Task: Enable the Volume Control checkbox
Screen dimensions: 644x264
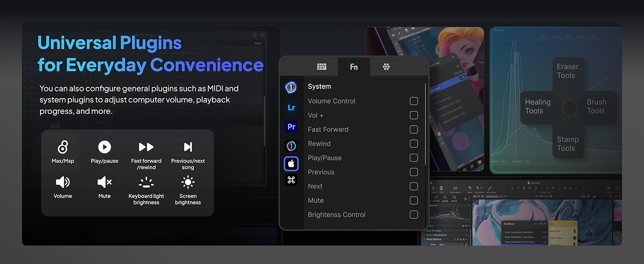Action: pos(413,101)
